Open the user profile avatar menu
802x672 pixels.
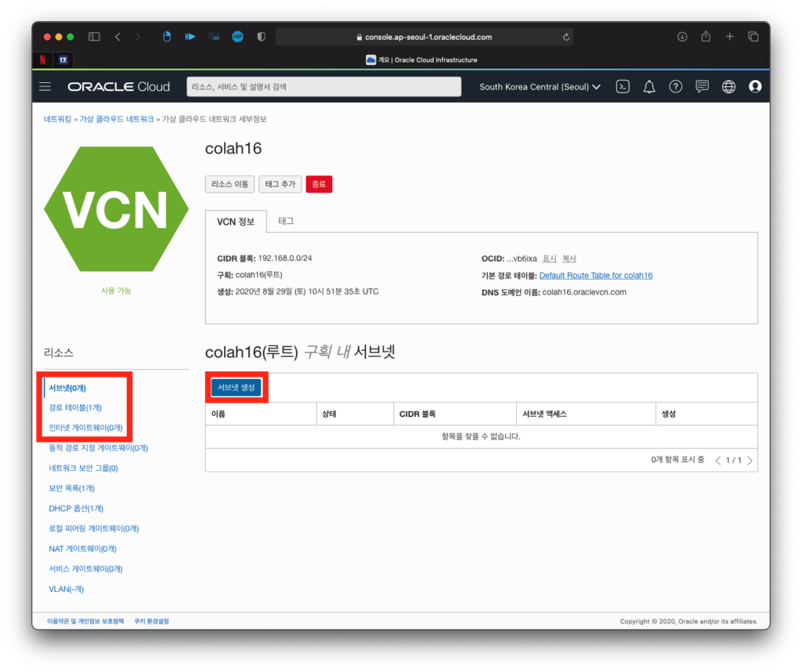tap(755, 87)
